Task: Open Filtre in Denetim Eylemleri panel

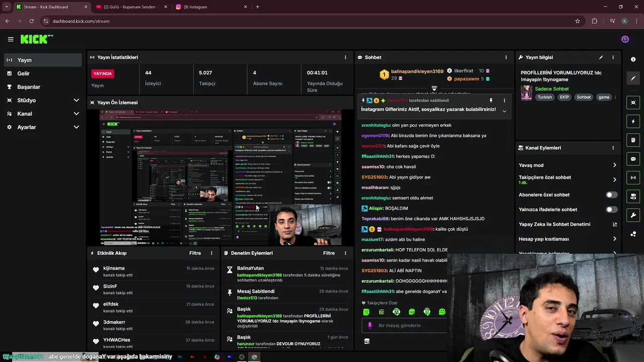Action: point(329,253)
